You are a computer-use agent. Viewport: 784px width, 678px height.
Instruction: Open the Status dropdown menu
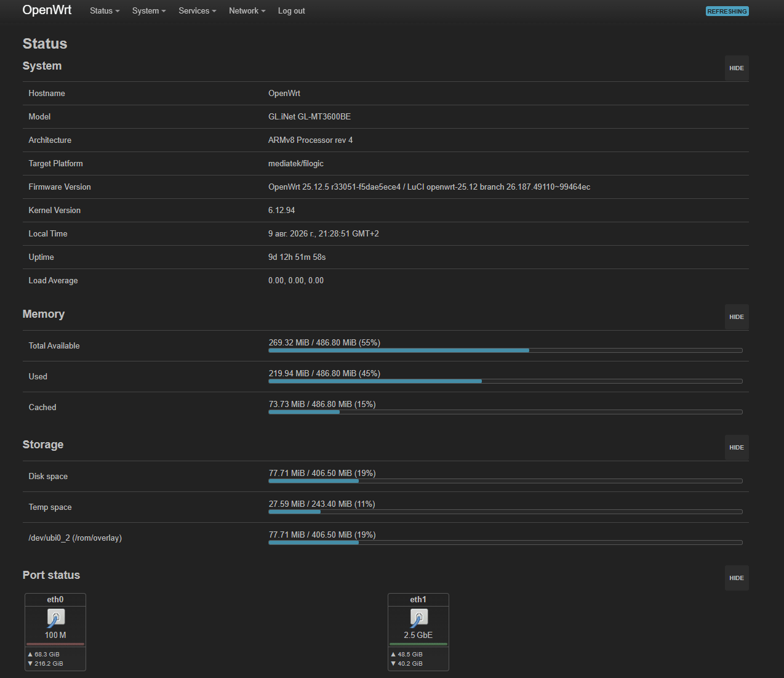tap(105, 11)
